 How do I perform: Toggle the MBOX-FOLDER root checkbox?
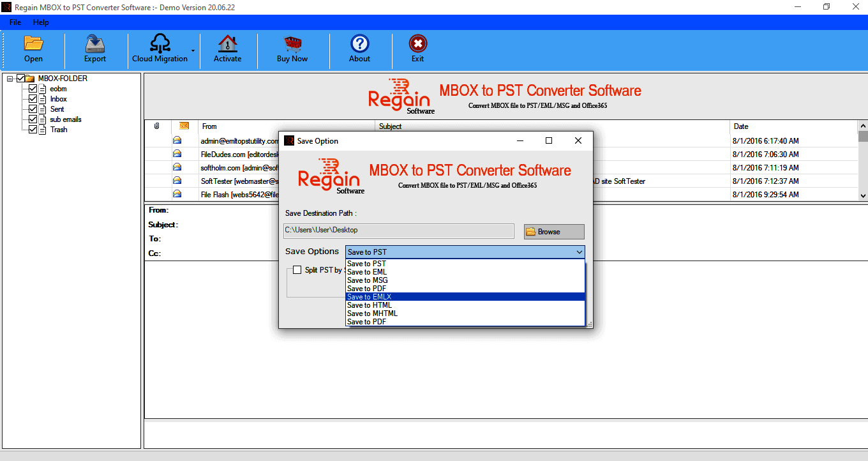[x=20, y=79]
